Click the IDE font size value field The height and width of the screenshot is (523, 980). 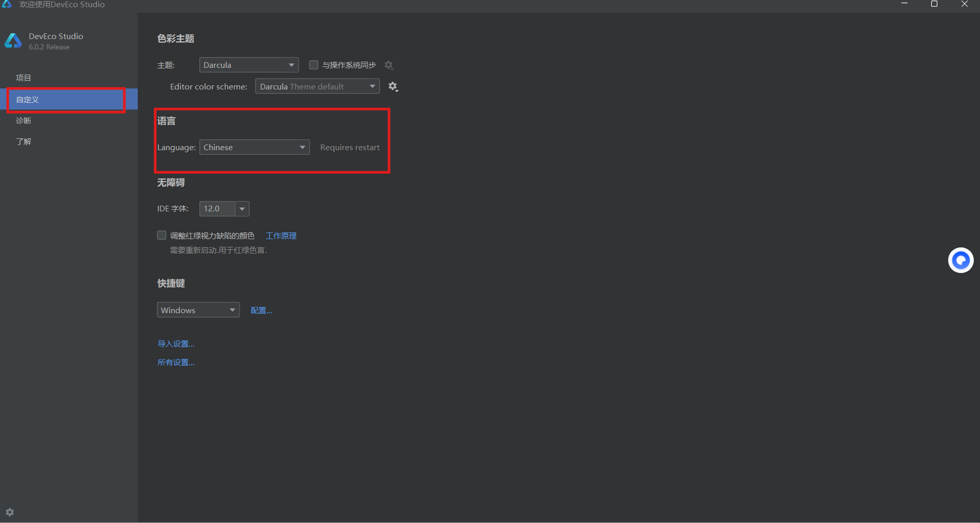coord(217,209)
